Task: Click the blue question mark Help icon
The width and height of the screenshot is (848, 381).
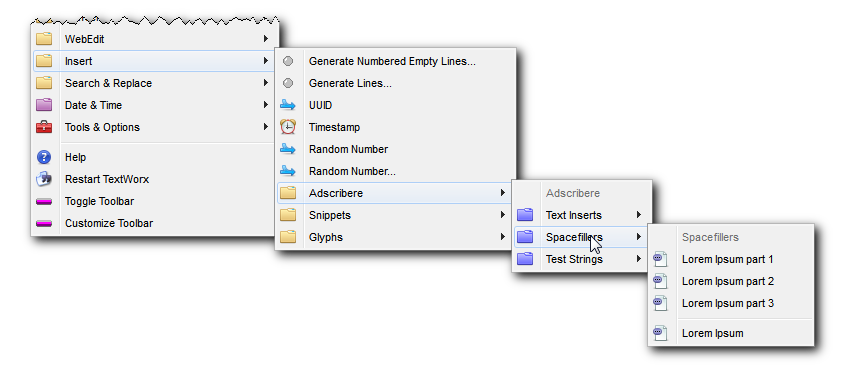Action: pos(44,157)
